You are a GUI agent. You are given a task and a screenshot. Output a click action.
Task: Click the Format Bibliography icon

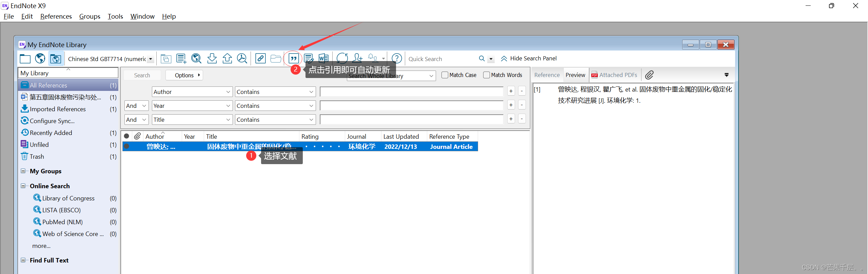(x=309, y=59)
